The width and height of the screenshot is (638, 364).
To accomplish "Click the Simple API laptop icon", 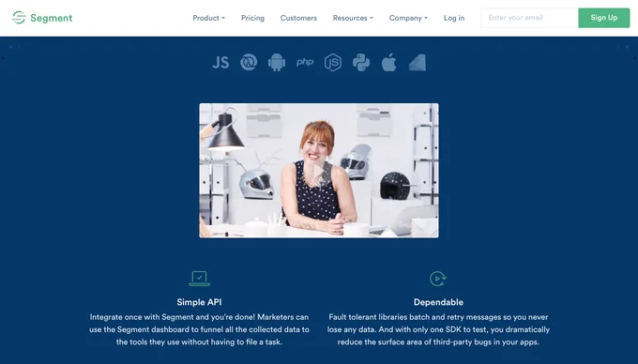I will click(x=199, y=279).
